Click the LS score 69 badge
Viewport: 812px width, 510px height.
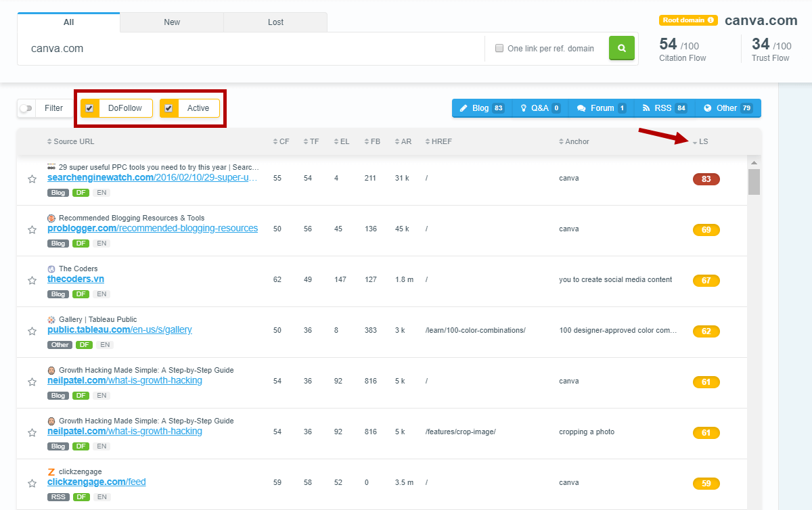coord(706,230)
